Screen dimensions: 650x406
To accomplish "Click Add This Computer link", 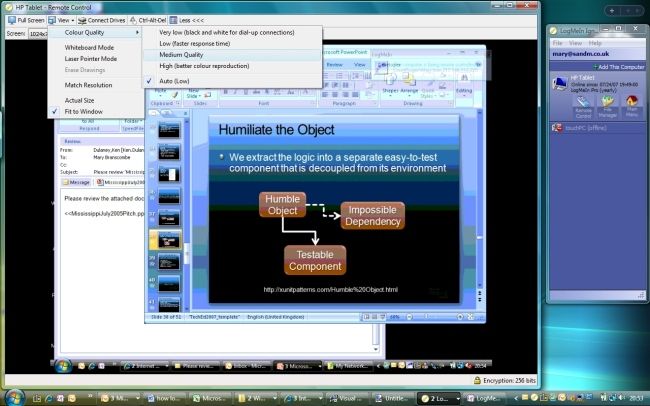I will [x=619, y=67].
